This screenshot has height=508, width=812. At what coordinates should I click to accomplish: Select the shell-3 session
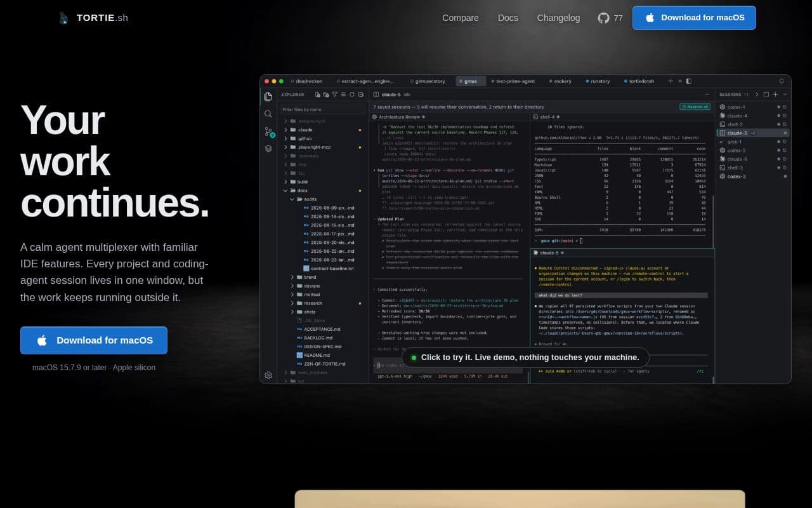click(754, 168)
